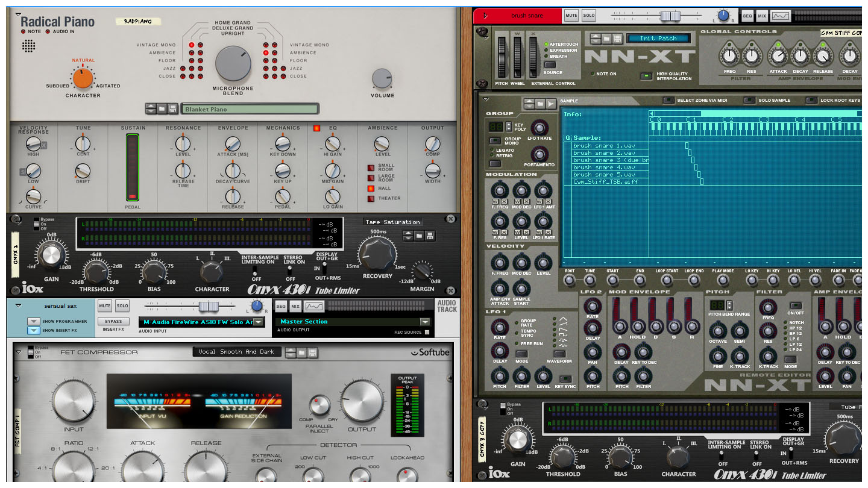
Task: Click the Blanket Piano patch name display
Action: pos(249,110)
